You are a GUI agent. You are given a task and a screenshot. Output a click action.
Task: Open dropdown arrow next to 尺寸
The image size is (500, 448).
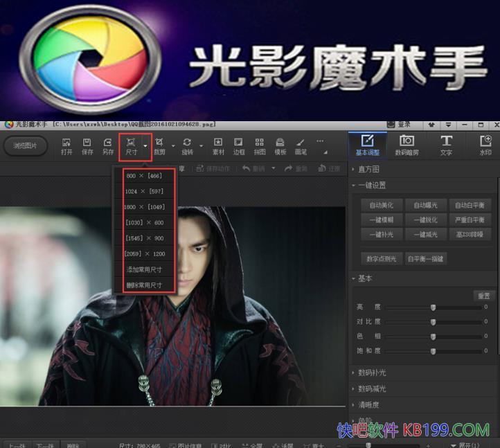coord(145,145)
